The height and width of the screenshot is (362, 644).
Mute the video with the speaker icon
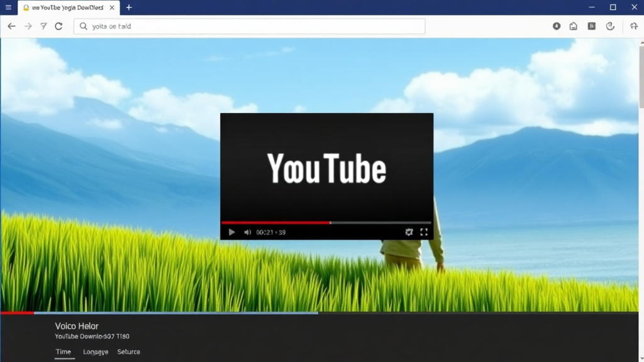247,233
